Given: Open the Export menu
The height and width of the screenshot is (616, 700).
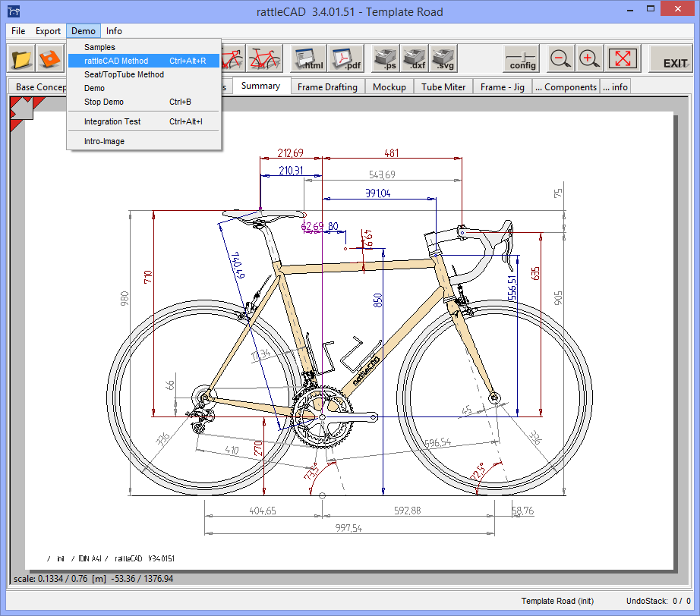Looking at the screenshot, I should [49, 31].
